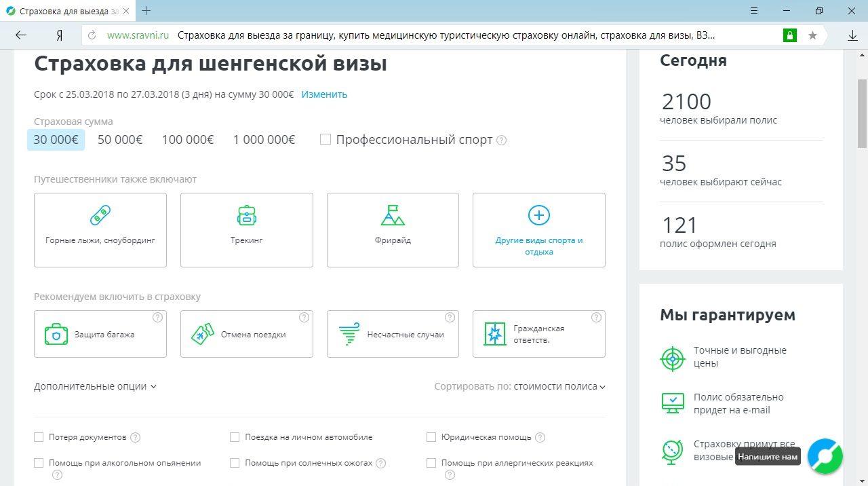Select the Страховка для выезда browser tab
The image size is (868, 486).
(68, 11)
